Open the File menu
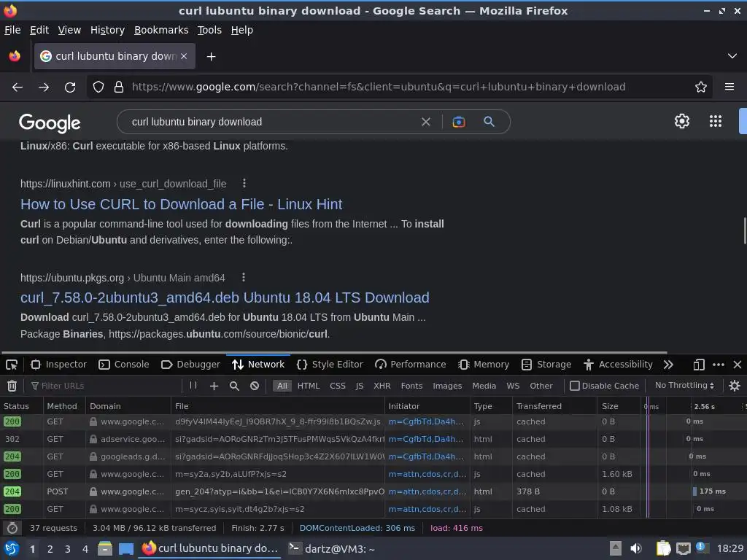 12,30
